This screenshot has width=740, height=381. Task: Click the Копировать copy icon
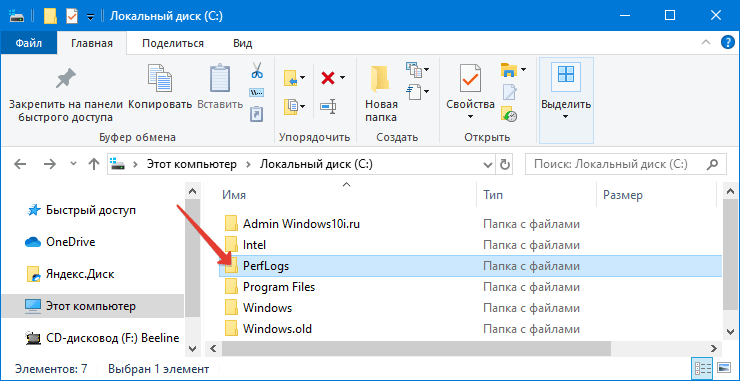point(160,78)
